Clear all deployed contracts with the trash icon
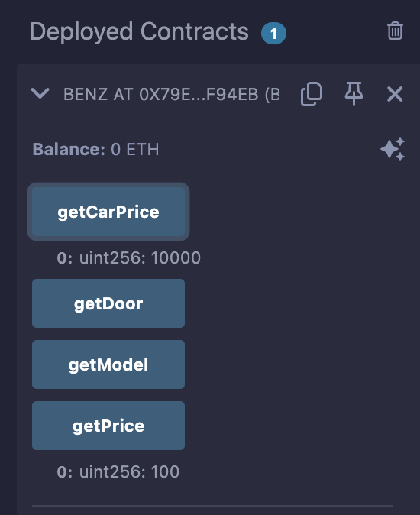The image size is (420, 515). click(x=395, y=31)
